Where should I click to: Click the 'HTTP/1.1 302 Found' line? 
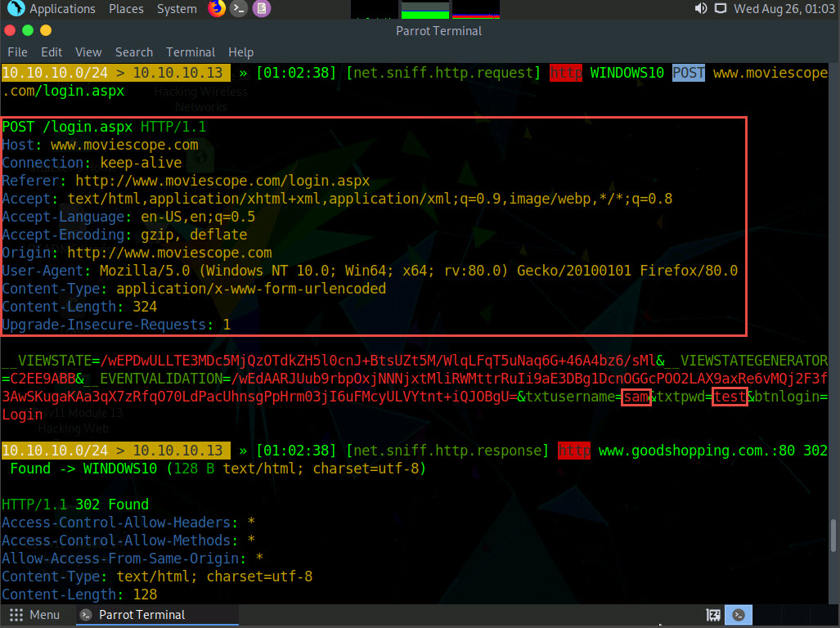point(75,505)
